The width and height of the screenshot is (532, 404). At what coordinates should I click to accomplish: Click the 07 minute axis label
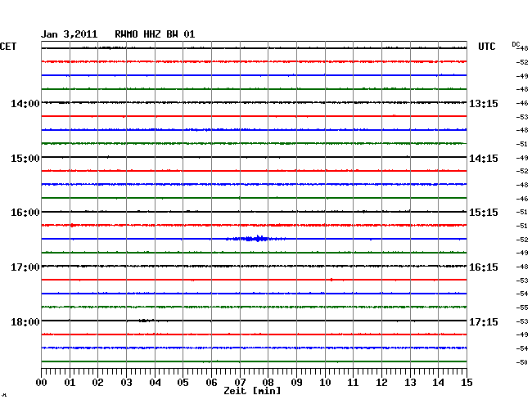(240, 383)
